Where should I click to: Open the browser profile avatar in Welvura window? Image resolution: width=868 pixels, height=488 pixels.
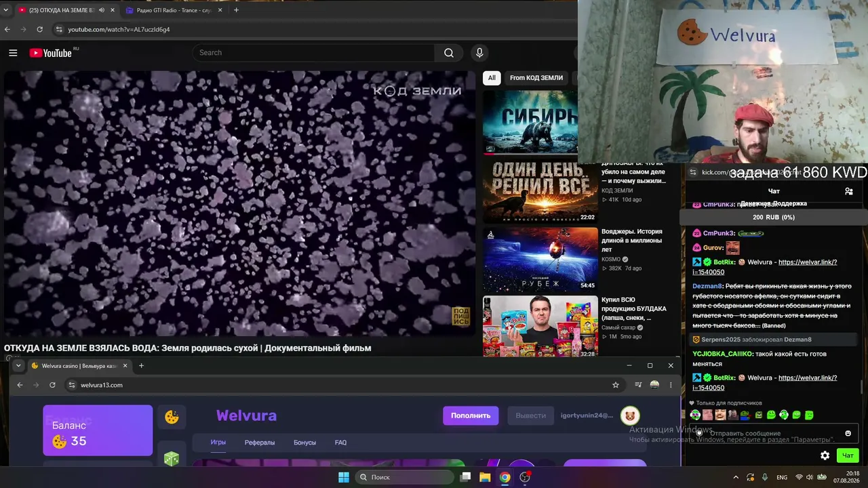(654, 385)
